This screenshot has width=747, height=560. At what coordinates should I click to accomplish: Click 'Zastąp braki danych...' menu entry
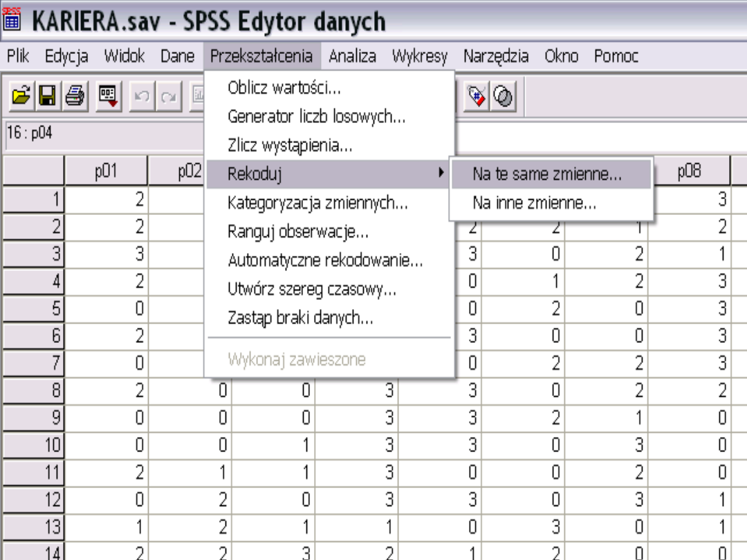[x=300, y=319]
